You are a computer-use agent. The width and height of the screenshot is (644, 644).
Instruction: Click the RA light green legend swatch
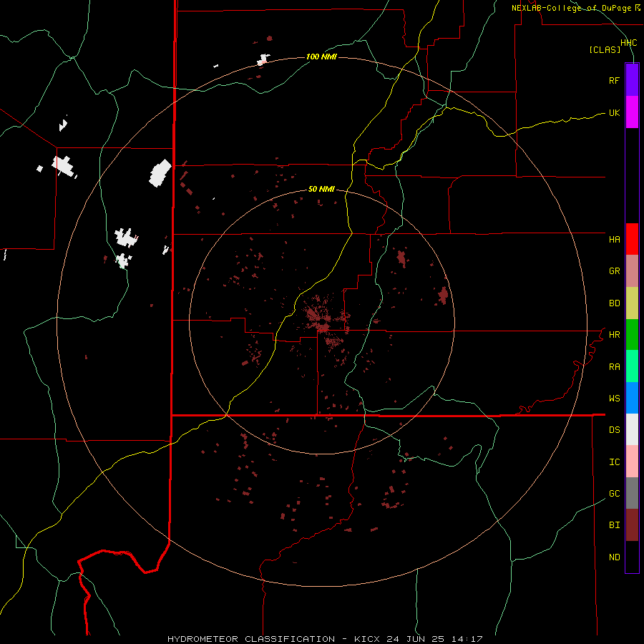(632, 366)
